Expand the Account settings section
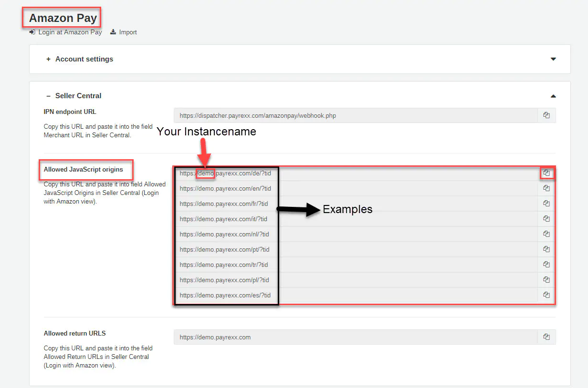The image size is (588, 388). (x=84, y=59)
